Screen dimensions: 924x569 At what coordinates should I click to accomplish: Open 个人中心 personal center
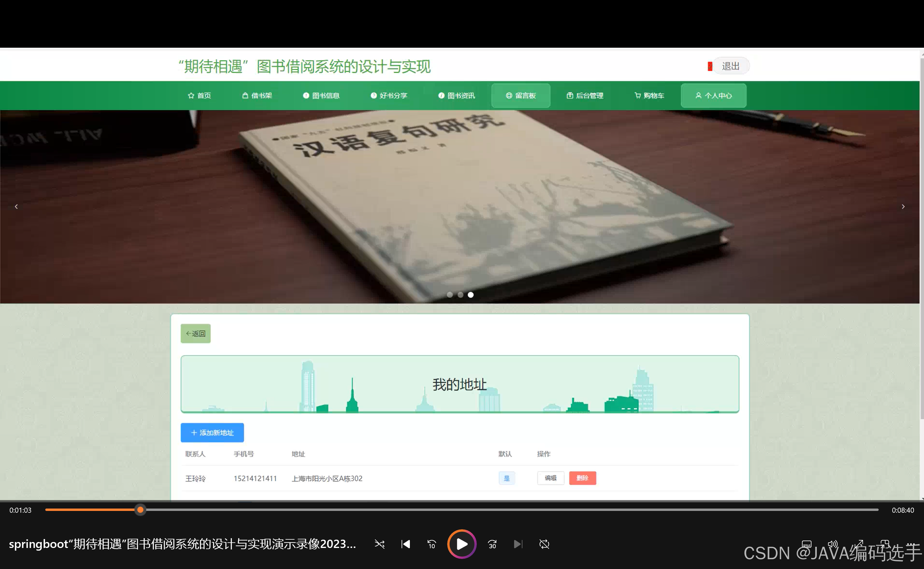[713, 96]
